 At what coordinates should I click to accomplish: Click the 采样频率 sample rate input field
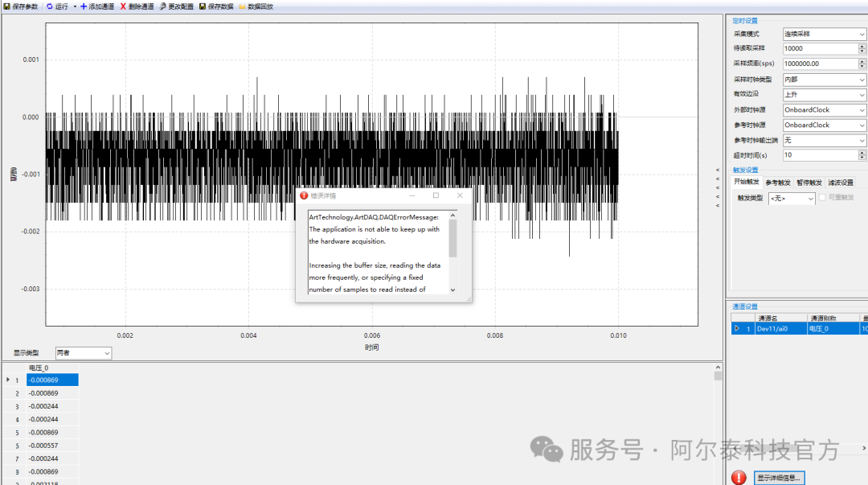pyautogui.click(x=820, y=64)
